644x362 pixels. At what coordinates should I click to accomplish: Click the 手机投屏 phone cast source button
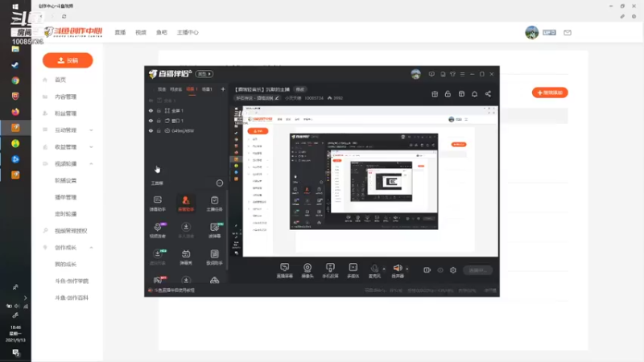pyautogui.click(x=330, y=270)
